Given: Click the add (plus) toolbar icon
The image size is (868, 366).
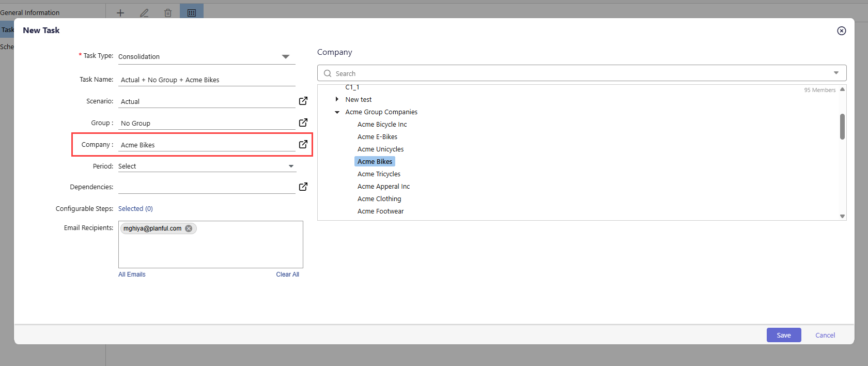Looking at the screenshot, I should [x=120, y=13].
